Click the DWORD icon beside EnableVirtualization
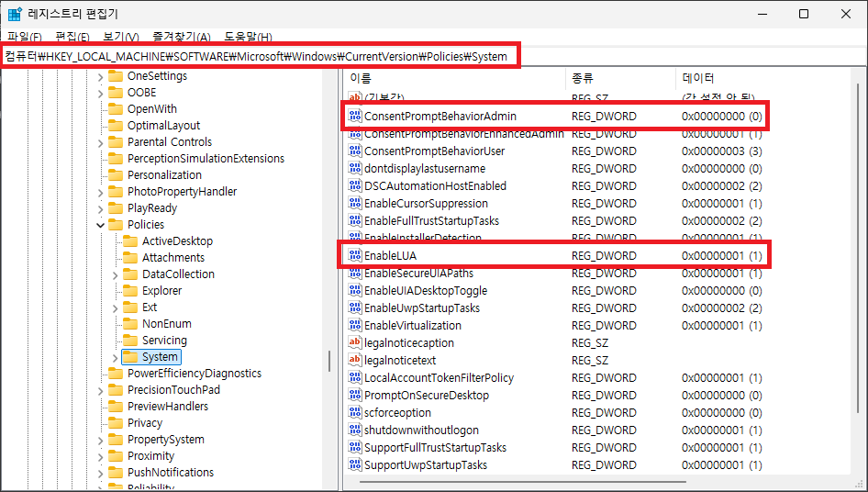The image size is (868, 492). 355,325
